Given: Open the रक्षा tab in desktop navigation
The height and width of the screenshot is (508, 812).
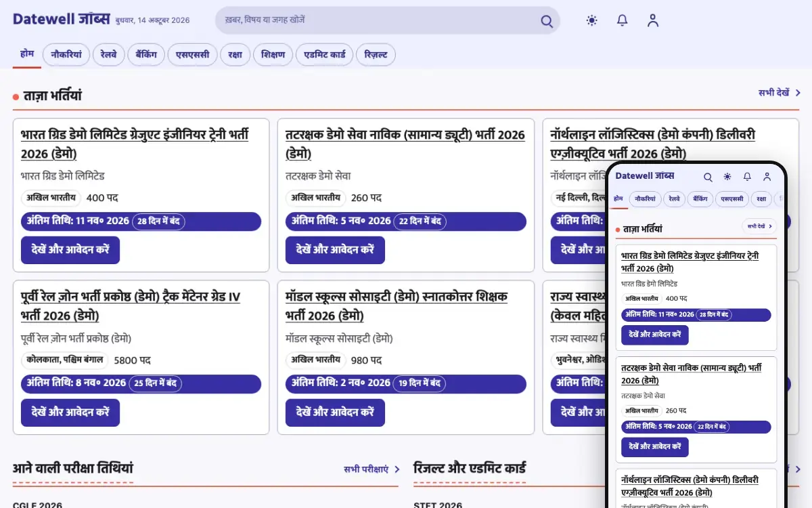Looking at the screenshot, I should point(235,55).
